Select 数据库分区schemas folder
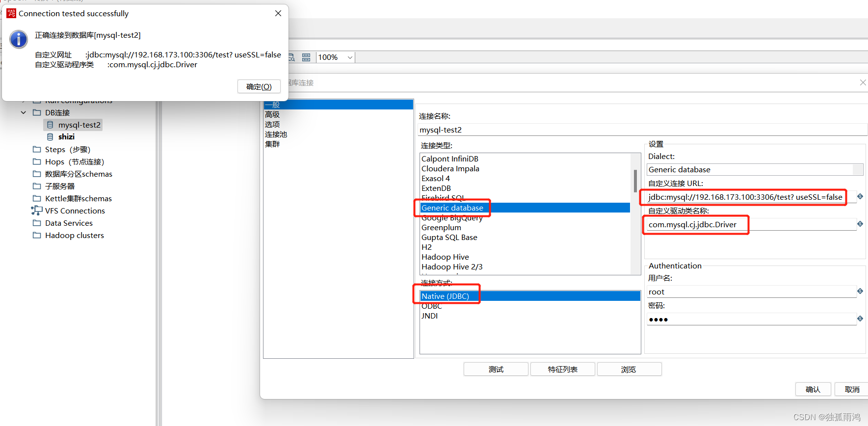The image size is (868, 426). point(79,174)
